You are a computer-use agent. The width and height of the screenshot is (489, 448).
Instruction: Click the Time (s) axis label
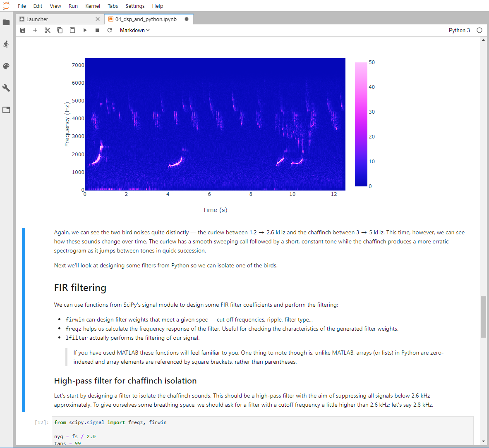[215, 210]
